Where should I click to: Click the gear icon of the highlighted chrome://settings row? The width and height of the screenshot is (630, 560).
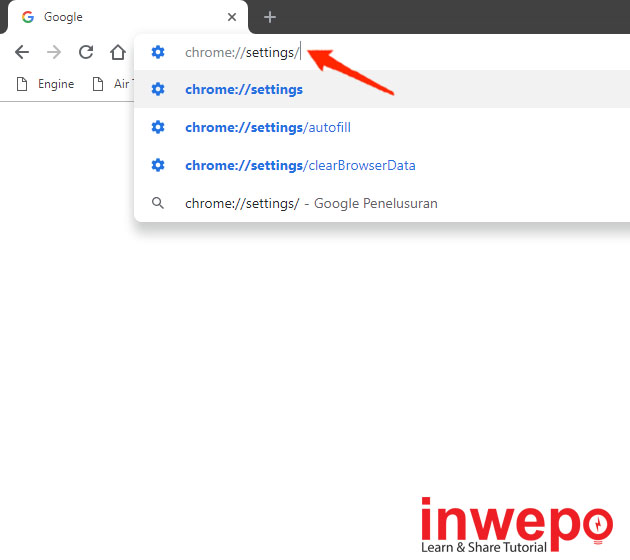(x=158, y=89)
